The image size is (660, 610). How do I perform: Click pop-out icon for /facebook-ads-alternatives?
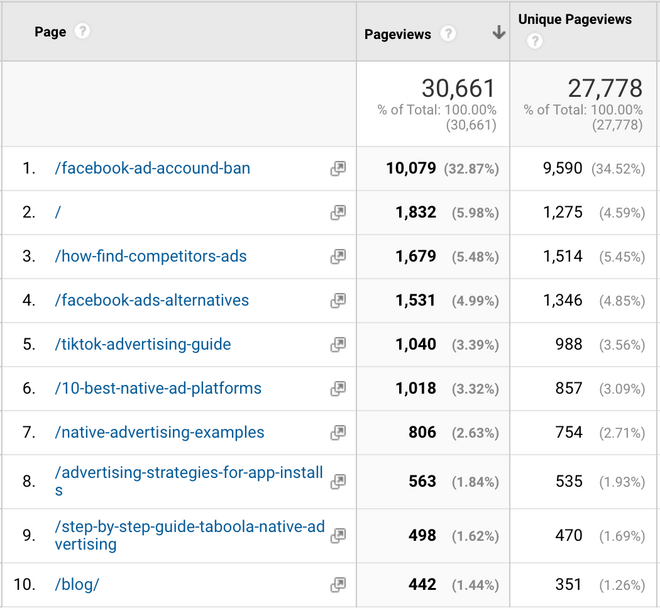pyautogui.click(x=338, y=301)
